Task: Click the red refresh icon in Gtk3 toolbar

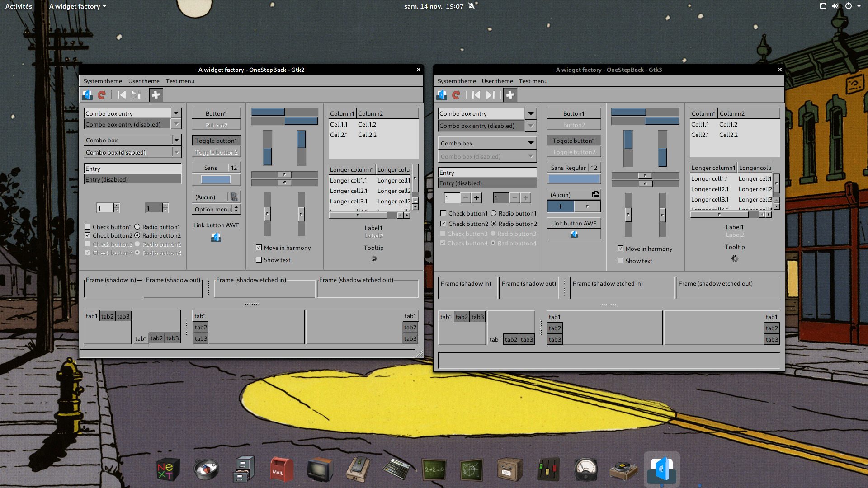Action: click(457, 95)
